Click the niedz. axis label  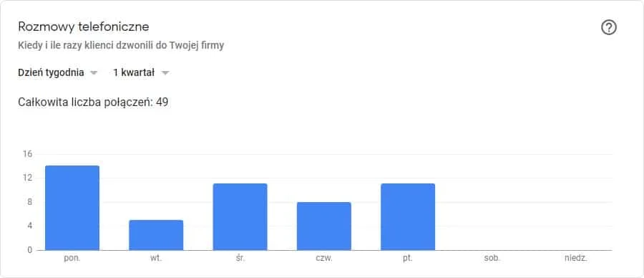576,259
